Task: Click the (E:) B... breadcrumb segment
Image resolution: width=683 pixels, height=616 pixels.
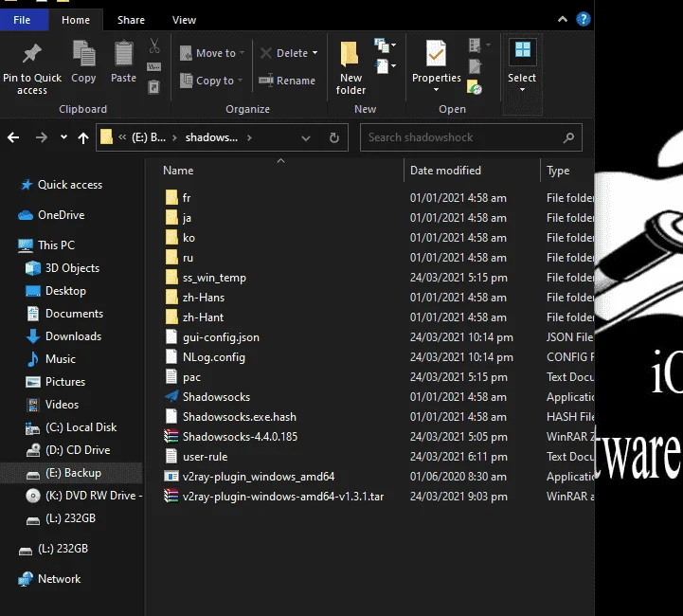Action: [x=149, y=137]
